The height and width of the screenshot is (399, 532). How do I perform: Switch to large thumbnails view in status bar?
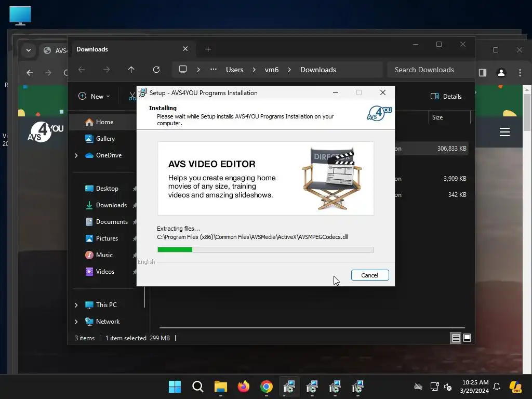[467, 338]
